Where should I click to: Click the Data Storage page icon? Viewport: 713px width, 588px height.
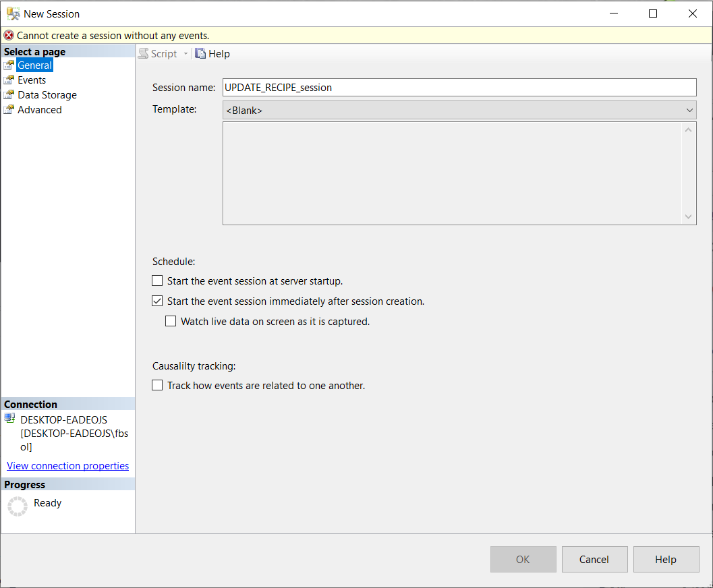click(9, 95)
